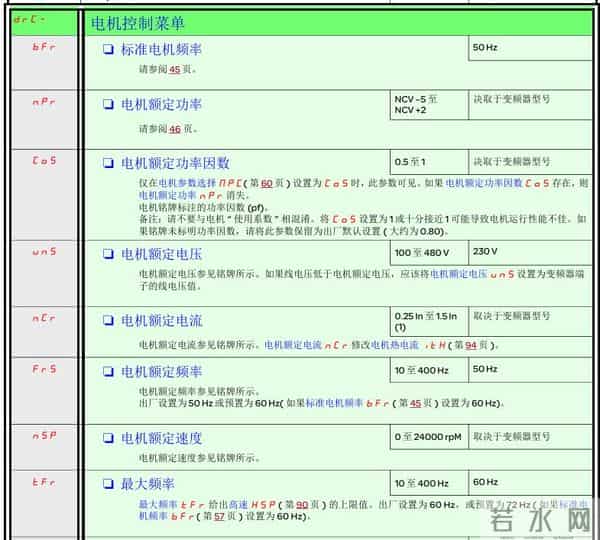Screen dimensions: 600x540
Task: Follow the page 94 link in nCr description
Action: point(471,345)
